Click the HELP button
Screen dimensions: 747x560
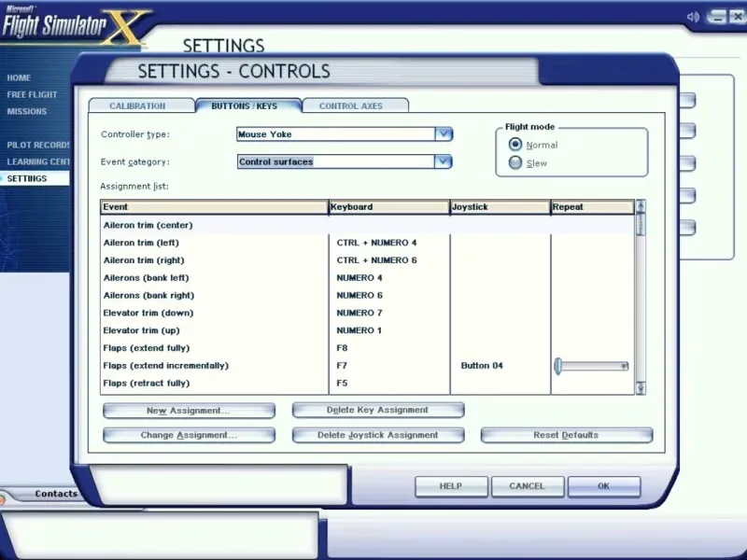click(451, 486)
